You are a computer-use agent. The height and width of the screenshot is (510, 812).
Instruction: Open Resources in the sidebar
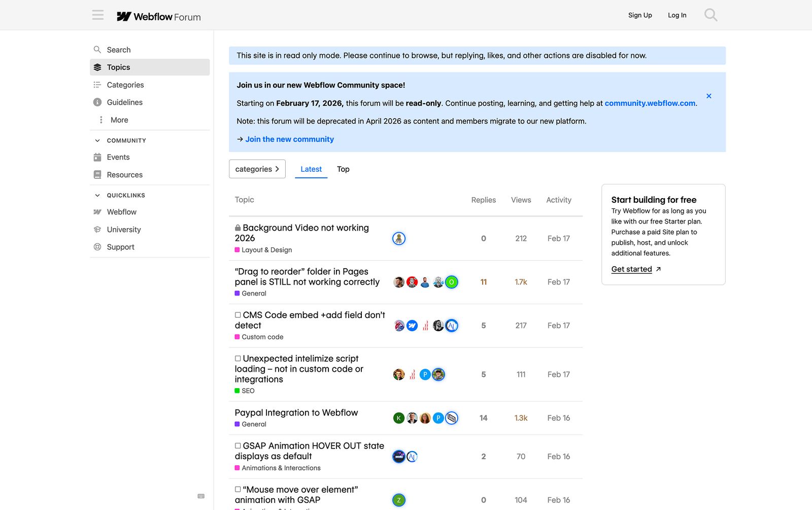(x=150, y=175)
